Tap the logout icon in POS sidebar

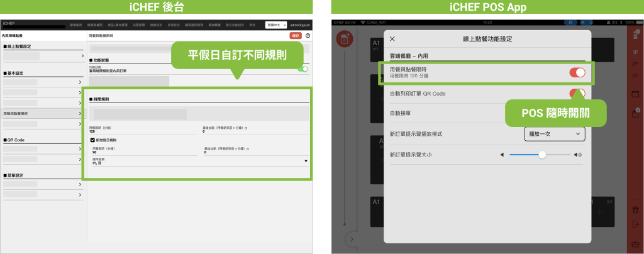coord(635,224)
